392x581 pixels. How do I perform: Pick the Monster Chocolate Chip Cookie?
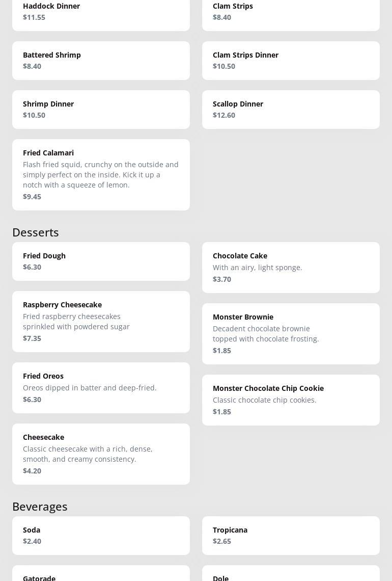[x=291, y=400]
